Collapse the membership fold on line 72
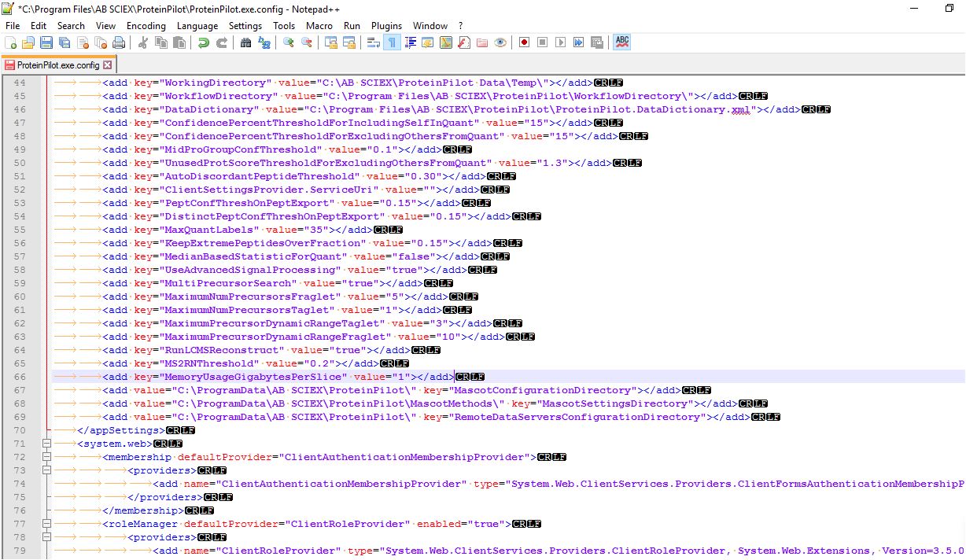The height and width of the screenshot is (560, 966). 46,457
